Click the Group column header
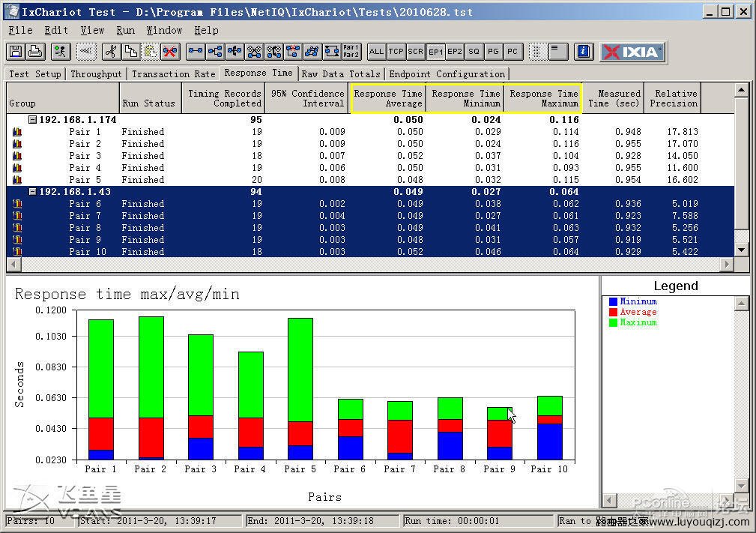Image resolution: width=756 pixels, height=533 pixels. pyautogui.click(x=63, y=98)
